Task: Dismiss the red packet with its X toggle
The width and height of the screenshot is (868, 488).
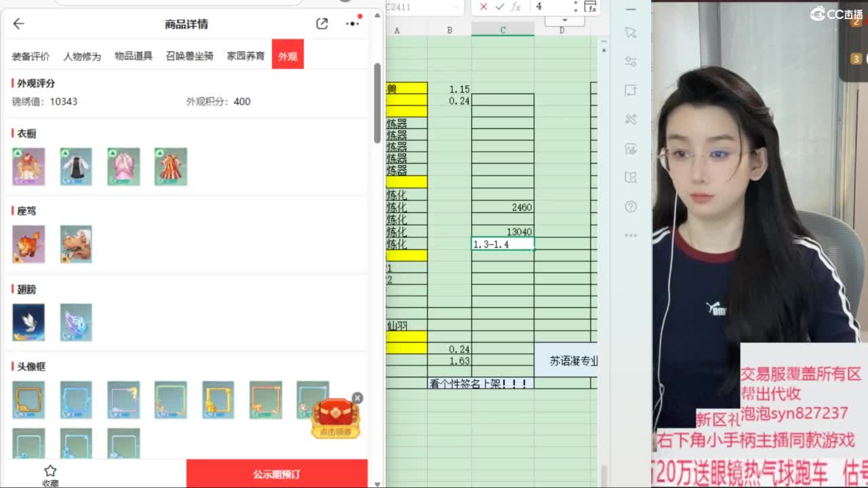Action: 357,398
